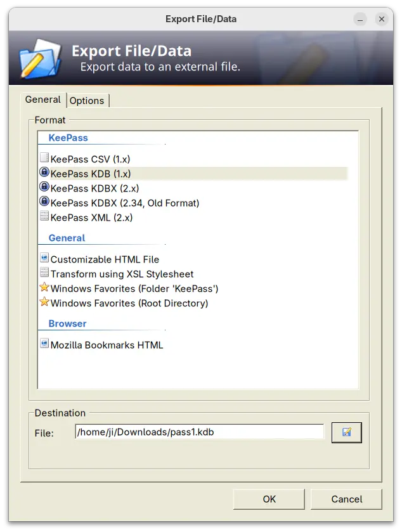
Task: Click the lock icon beside KeePass KDBX (2.x)
Action: coord(44,186)
